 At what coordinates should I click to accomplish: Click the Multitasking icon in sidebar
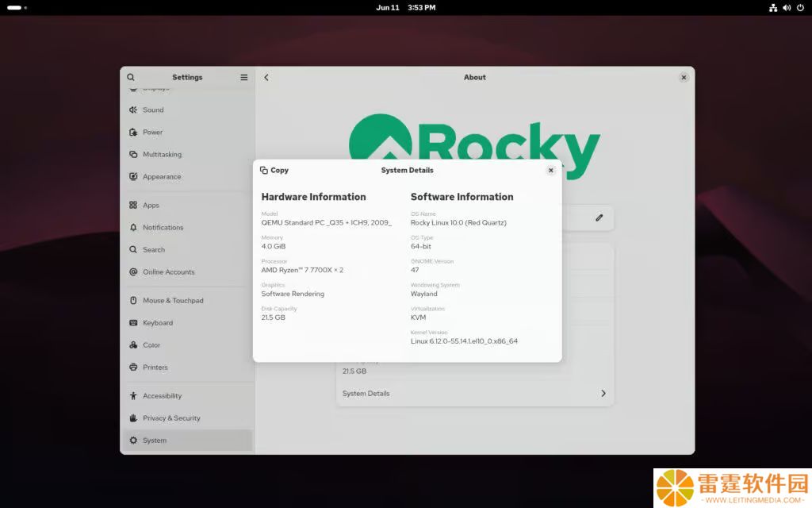tap(133, 155)
